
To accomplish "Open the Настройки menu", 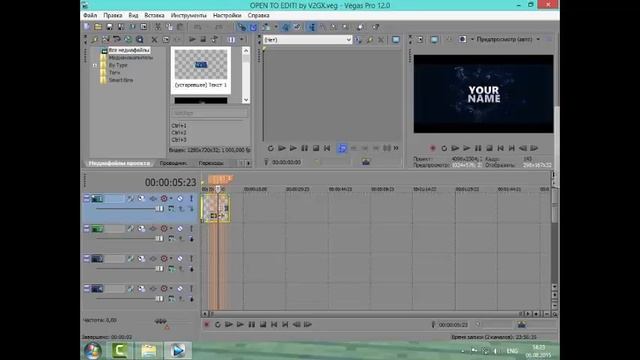I will pos(227,15).
